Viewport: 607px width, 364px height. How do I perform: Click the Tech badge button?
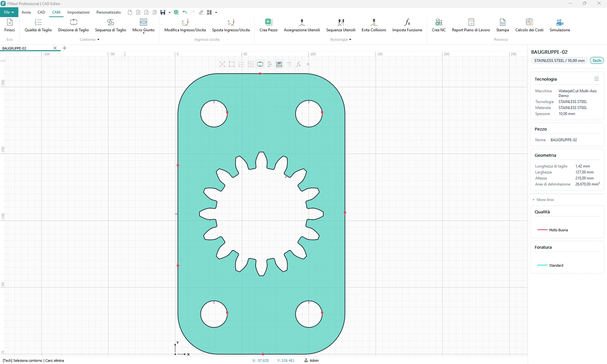click(597, 61)
